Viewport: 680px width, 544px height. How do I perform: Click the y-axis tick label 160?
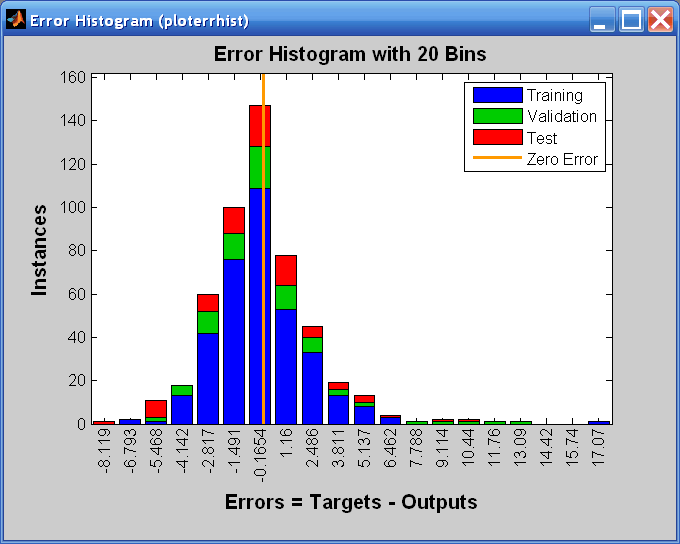(72, 78)
